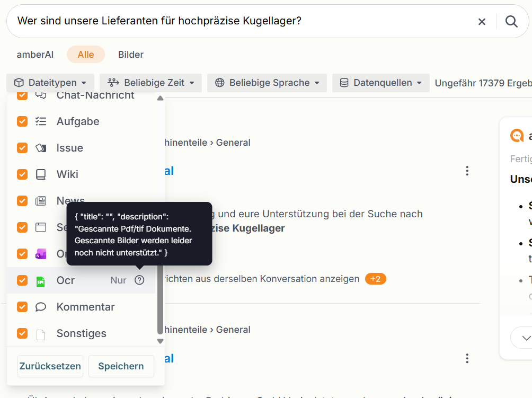Uncheck the News checkbox

[x=22, y=200]
